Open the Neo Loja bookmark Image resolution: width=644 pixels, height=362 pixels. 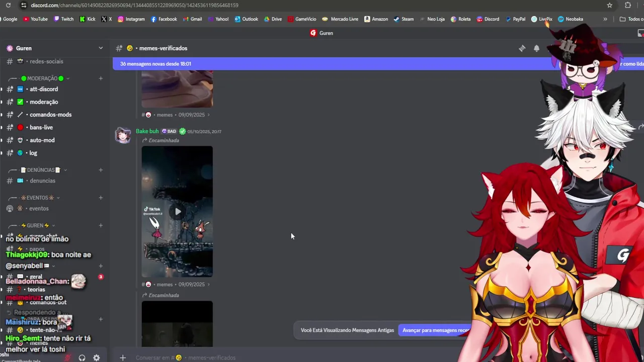pos(432,19)
